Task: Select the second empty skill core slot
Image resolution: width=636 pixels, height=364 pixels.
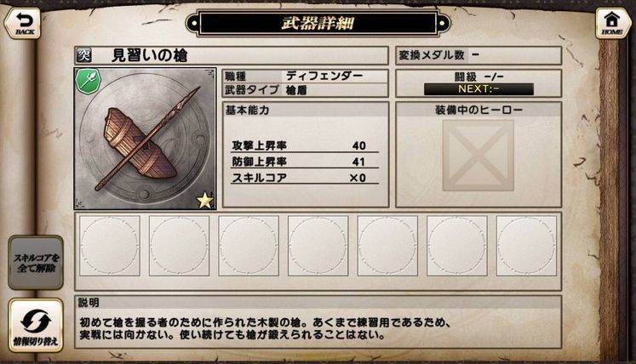Action: 179,246
